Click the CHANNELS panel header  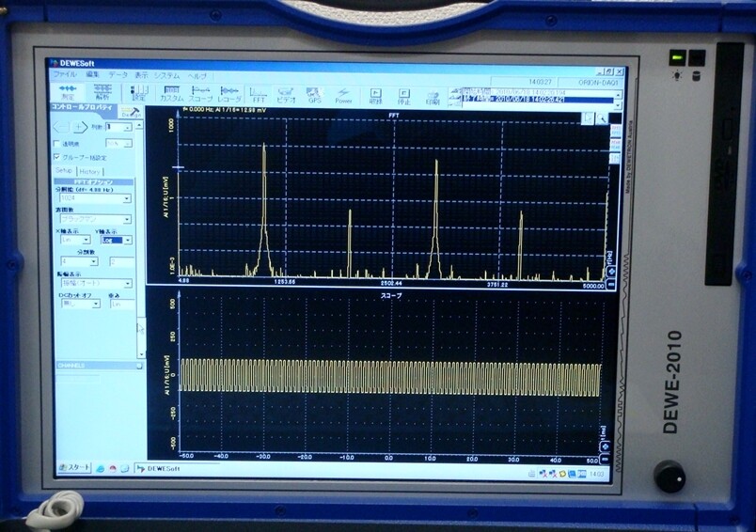tap(99, 366)
